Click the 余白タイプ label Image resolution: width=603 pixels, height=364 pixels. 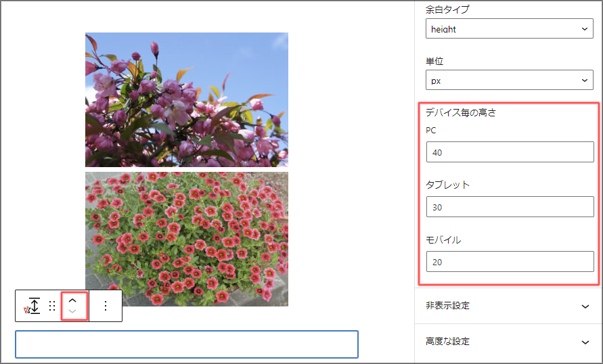[447, 10]
